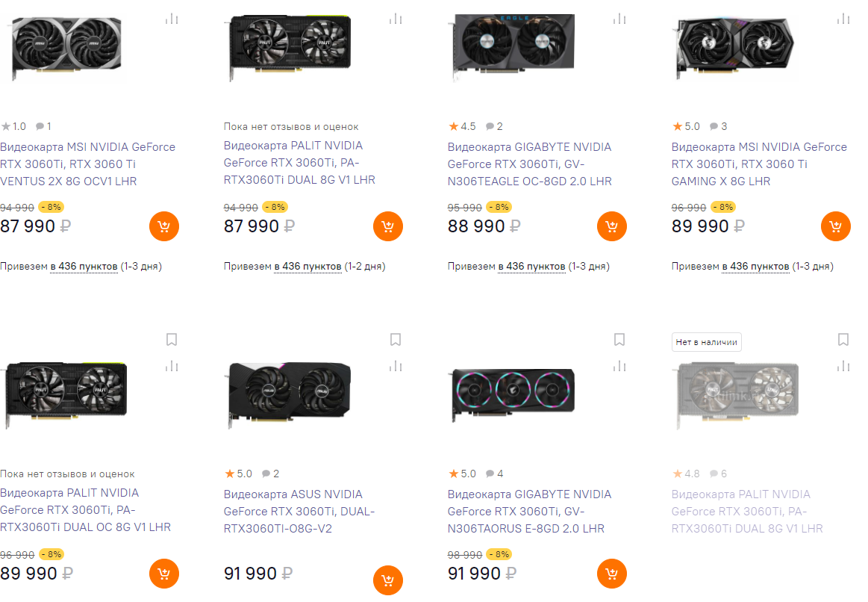
Task: Open reviews count for MSI GAMING X
Action: coord(718,126)
